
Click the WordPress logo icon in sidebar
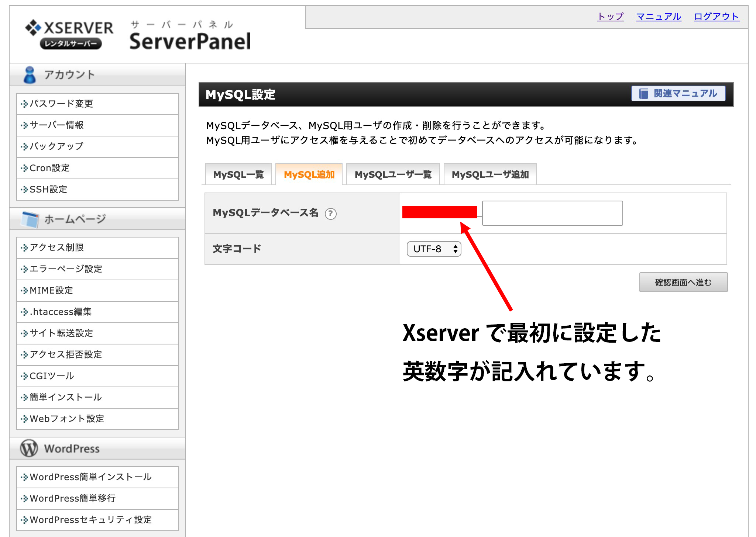(x=29, y=448)
